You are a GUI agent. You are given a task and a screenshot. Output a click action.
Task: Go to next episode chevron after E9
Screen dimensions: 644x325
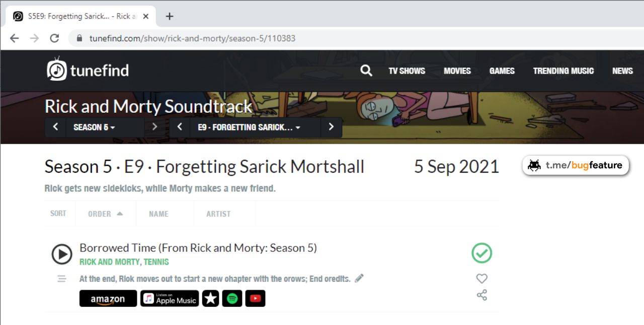[x=331, y=127]
